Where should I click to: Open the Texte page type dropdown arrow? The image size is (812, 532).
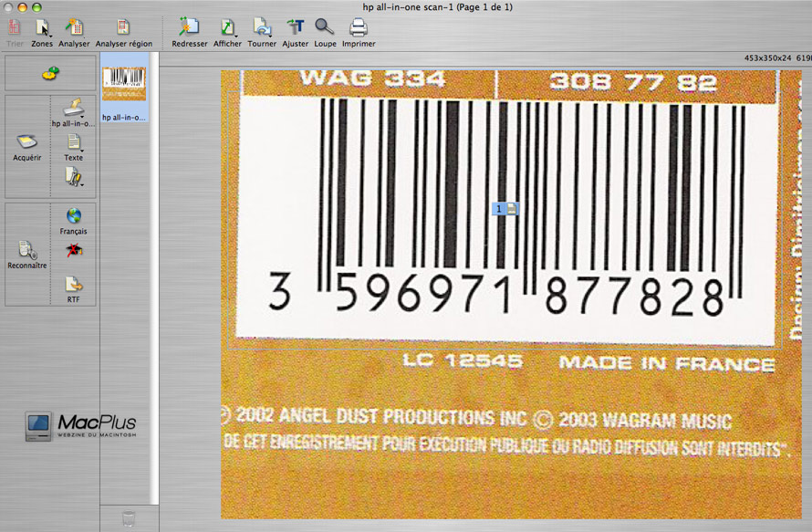coord(82,151)
